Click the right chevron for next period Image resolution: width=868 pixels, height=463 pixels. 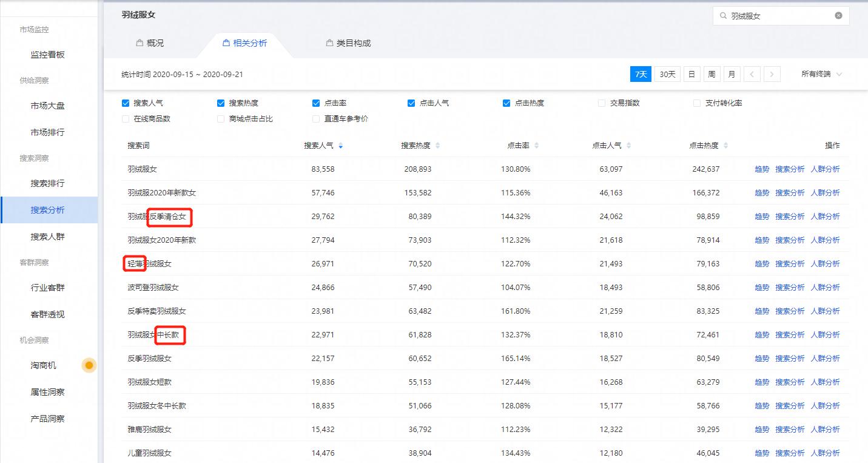click(x=772, y=73)
